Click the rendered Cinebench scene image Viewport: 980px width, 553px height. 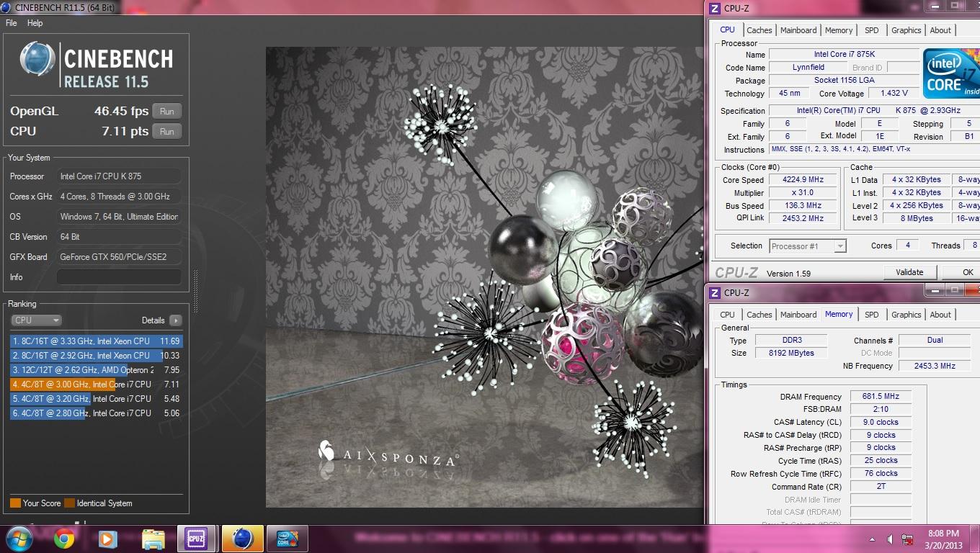[484, 277]
